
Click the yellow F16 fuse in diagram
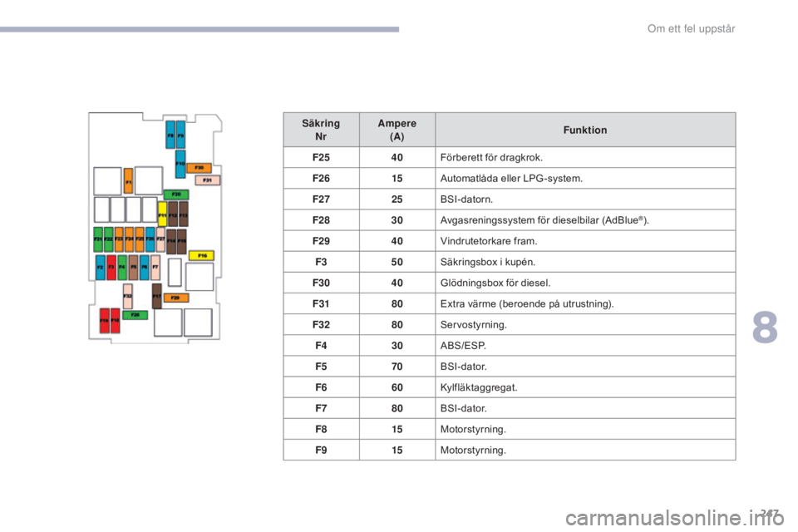point(202,255)
